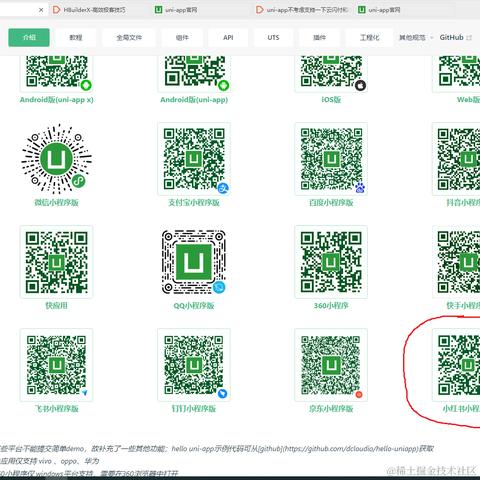This screenshot has height=480, width=480.
Task: Click the 360小程序 label
Action: click(331, 306)
